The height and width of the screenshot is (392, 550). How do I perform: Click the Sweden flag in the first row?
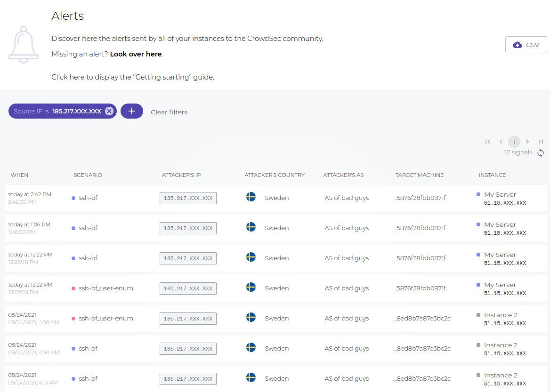point(251,197)
